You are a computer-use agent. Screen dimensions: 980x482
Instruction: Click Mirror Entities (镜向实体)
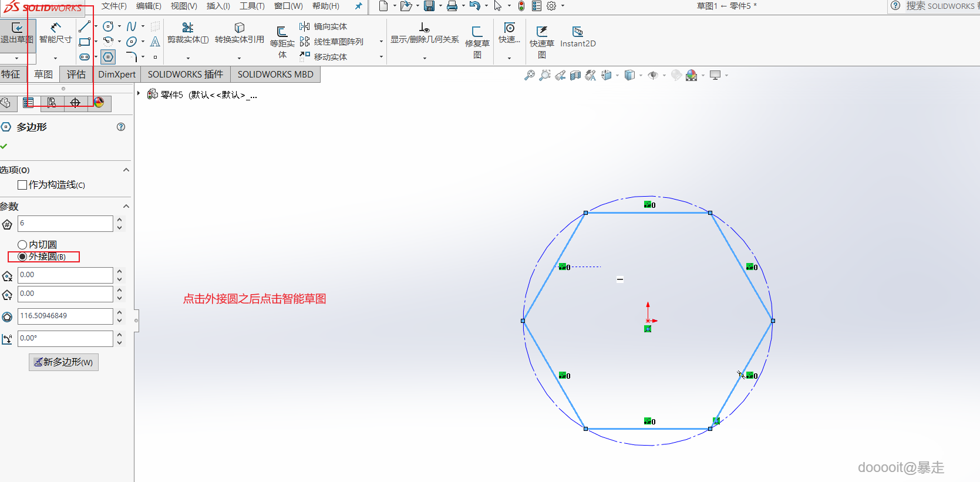coord(324,26)
